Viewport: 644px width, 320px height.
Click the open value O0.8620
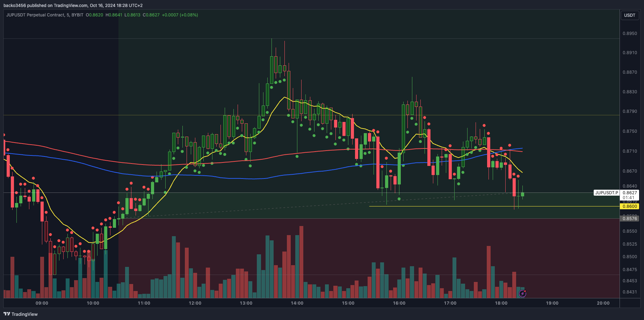click(94, 15)
